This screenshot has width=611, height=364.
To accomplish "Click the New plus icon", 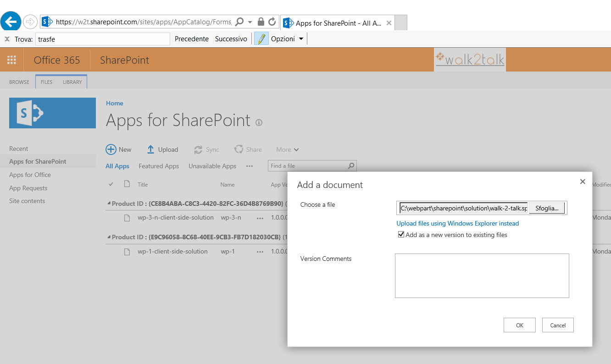I will coord(111,149).
